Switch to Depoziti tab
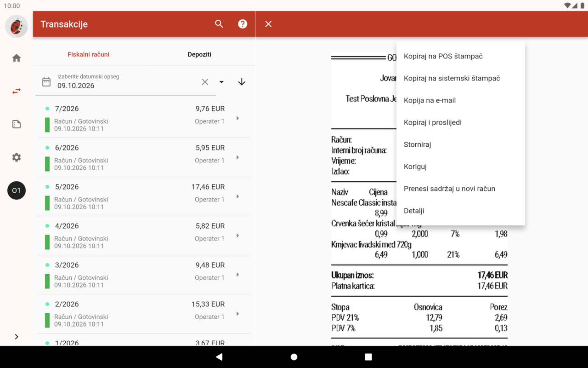This screenshot has height=368, width=588. click(199, 54)
